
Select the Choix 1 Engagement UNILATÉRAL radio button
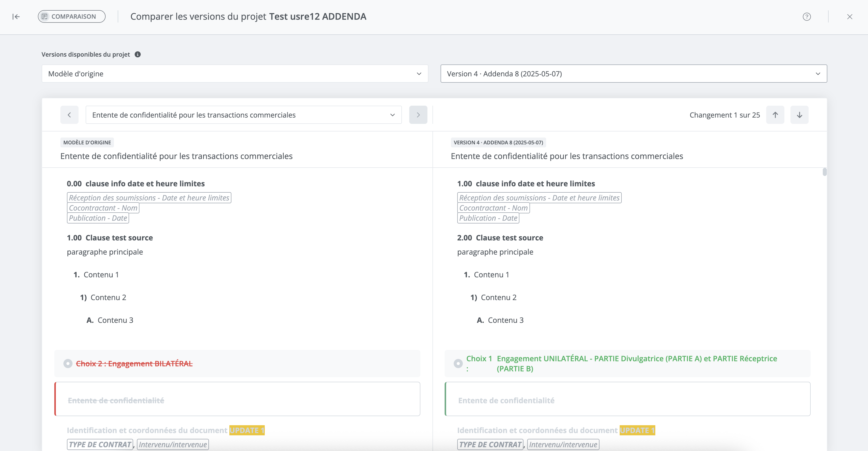pyautogui.click(x=458, y=363)
